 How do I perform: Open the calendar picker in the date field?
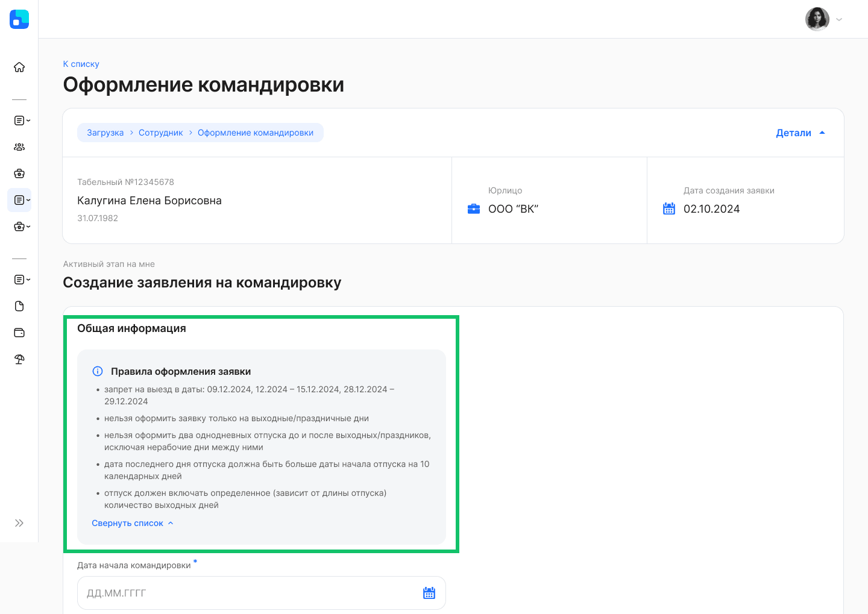[429, 593]
